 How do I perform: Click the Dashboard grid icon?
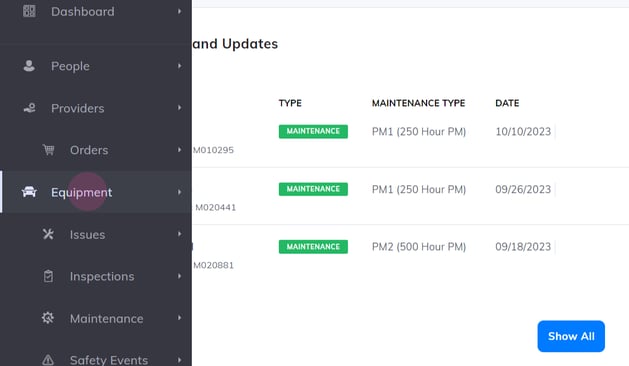pos(29,11)
